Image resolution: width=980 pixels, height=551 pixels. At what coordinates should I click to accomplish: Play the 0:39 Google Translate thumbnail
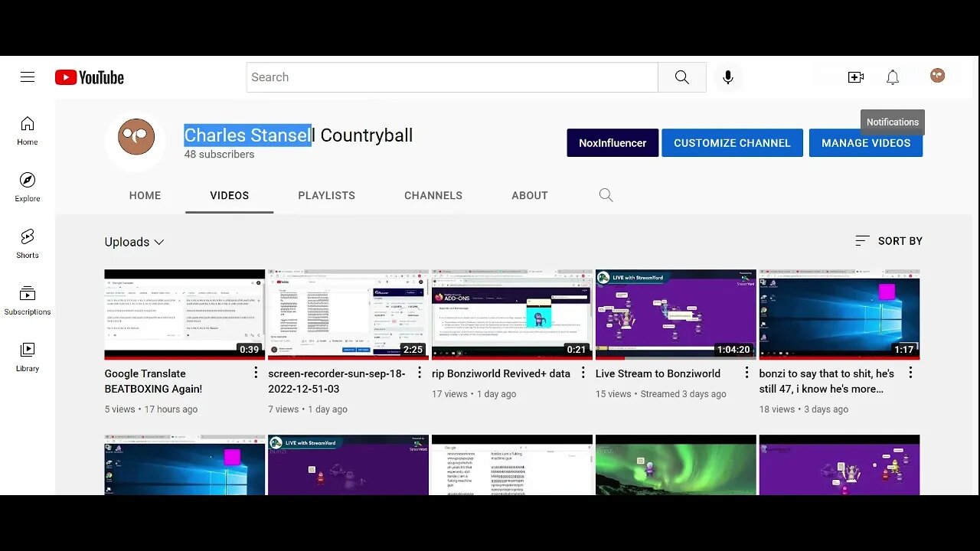(x=185, y=315)
